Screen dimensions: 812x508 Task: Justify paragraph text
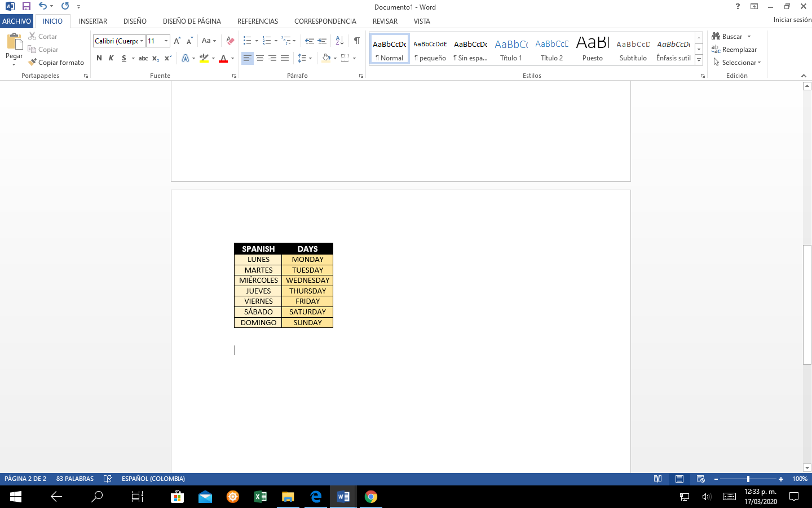click(285, 58)
